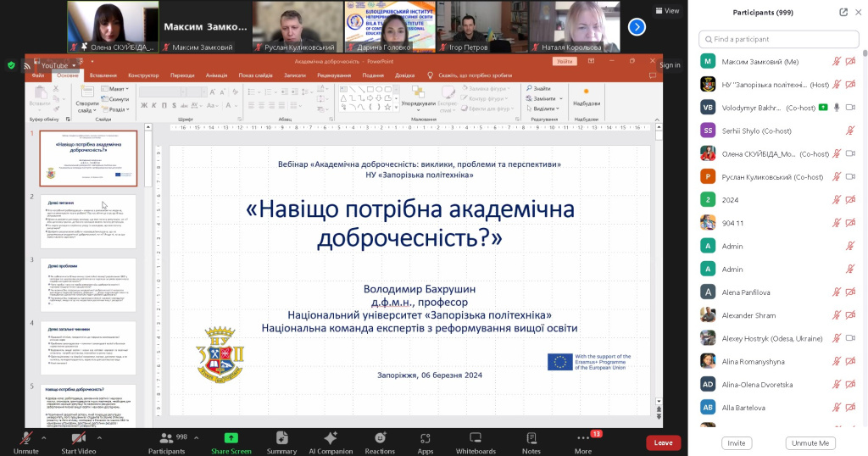Open Zoom Apps
The width and height of the screenshot is (868, 456).
click(x=426, y=442)
